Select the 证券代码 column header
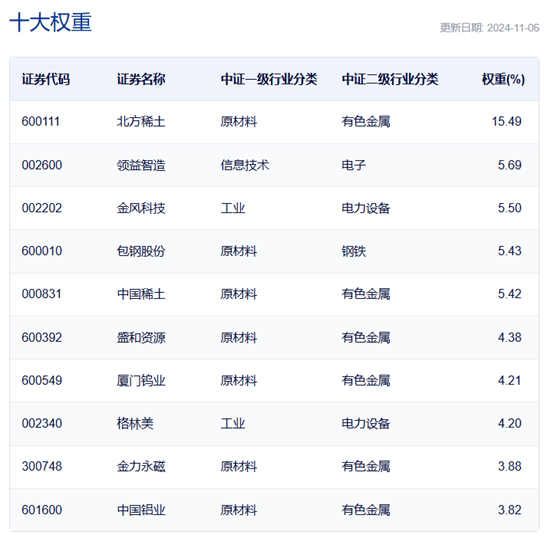 pos(46,79)
